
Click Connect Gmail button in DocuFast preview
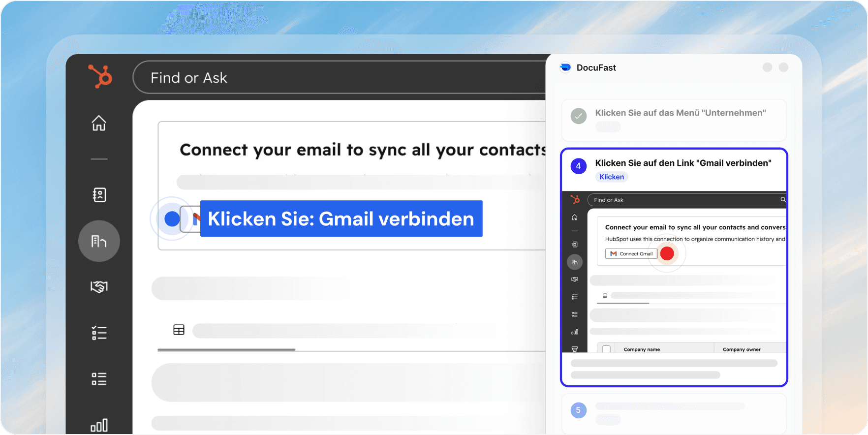[x=631, y=254]
